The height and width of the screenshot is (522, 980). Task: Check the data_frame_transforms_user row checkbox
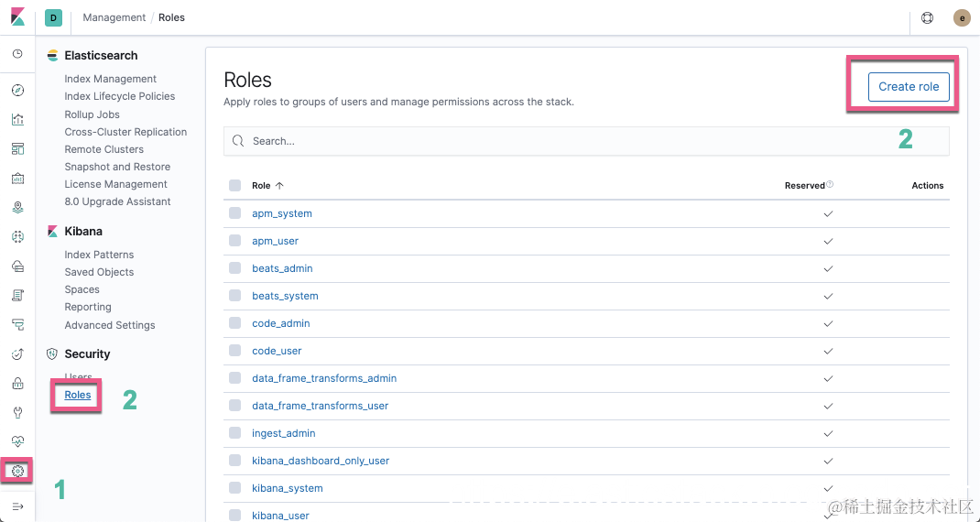click(x=235, y=406)
